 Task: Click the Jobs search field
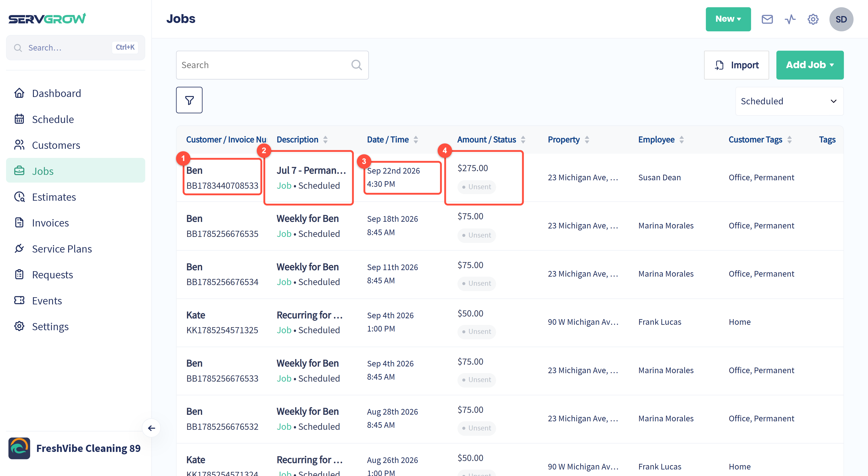point(272,65)
